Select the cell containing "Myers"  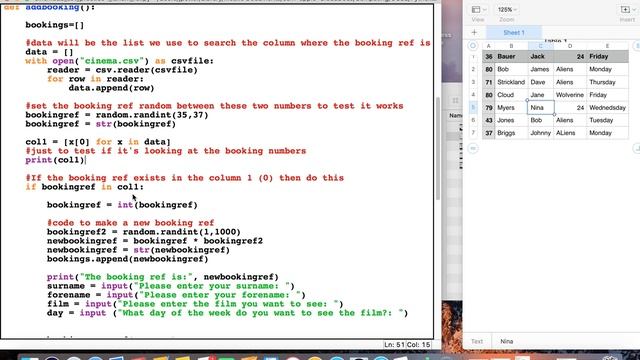511,108
